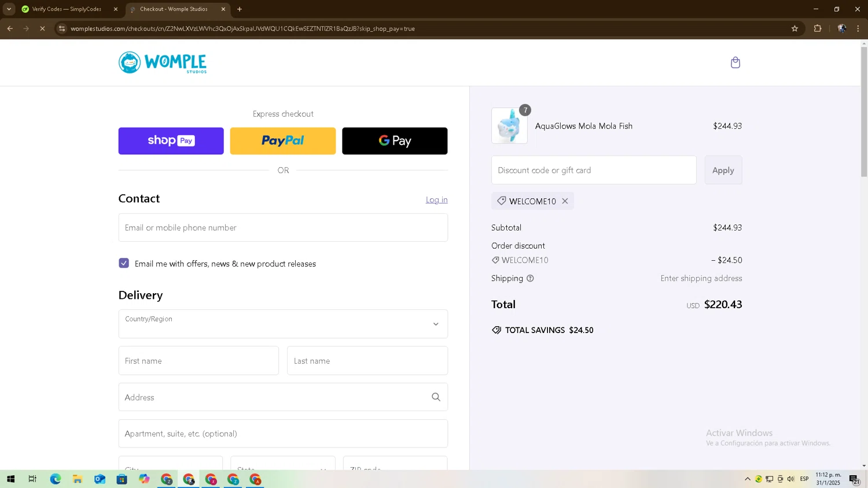868x488 pixels.
Task: Click the address search magnifier icon
Action: click(x=436, y=397)
